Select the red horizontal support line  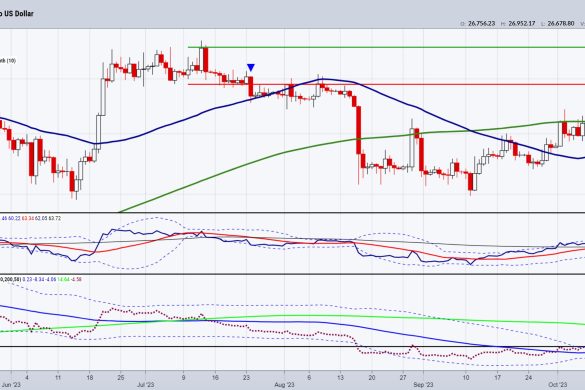(386, 84)
